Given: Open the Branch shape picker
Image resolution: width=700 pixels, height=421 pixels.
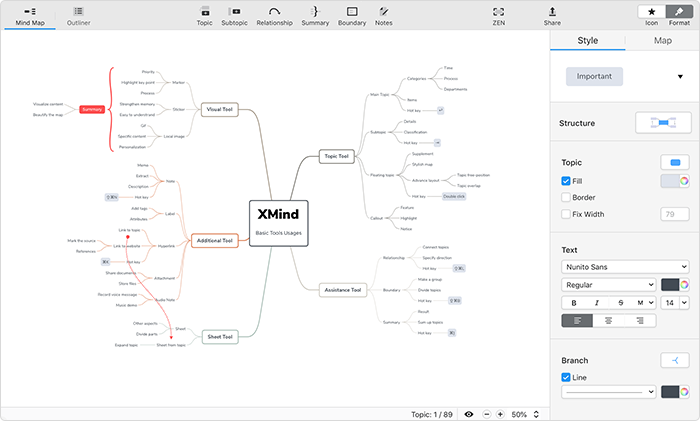Looking at the screenshot, I should (x=675, y=360).
